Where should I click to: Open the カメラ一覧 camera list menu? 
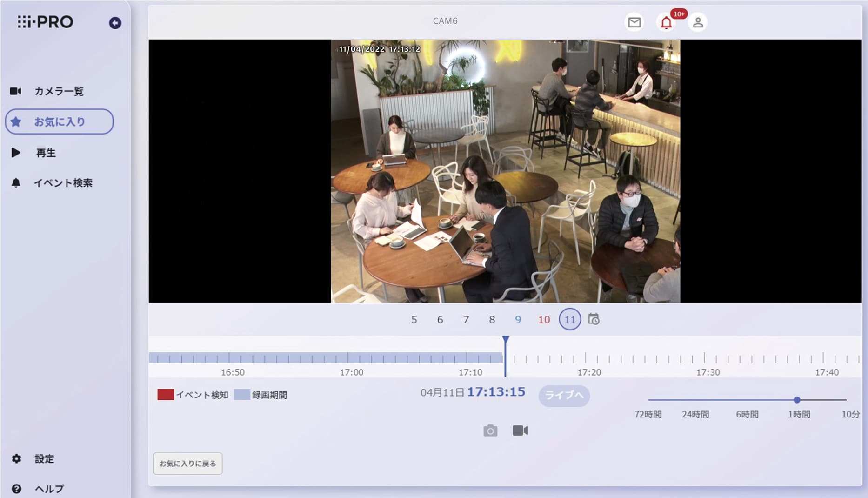tap(59, 91)
